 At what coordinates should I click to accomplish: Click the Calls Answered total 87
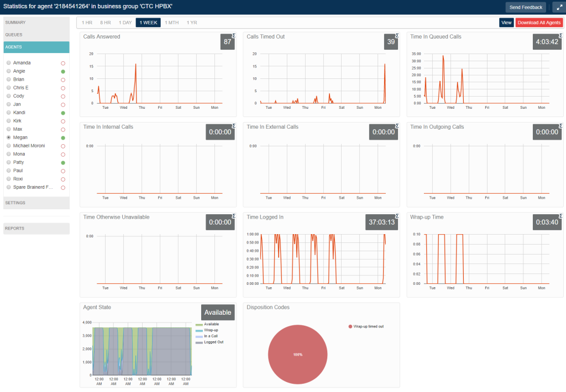click(x=227, y=42)
